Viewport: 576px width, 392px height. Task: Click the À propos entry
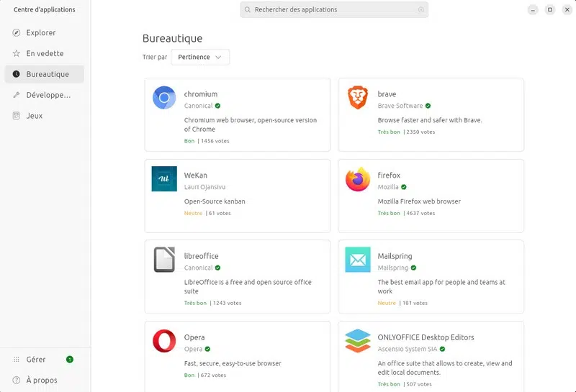(x=42, y=380)
